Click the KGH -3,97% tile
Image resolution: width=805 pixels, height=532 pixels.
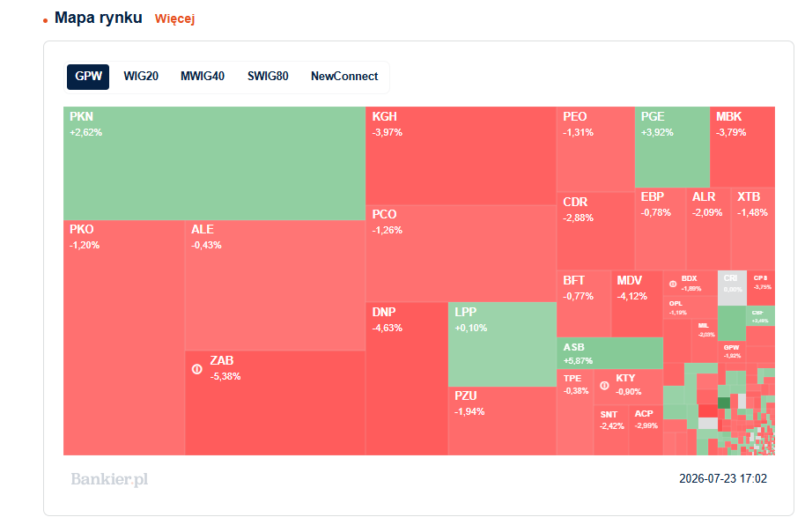461,156
